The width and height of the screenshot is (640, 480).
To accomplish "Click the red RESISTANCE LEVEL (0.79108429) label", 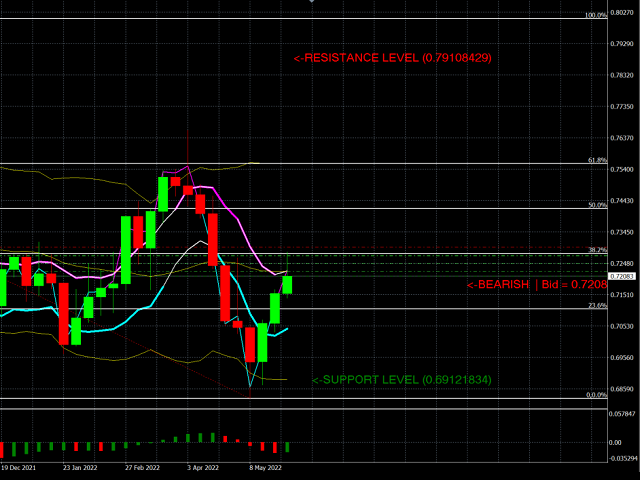I will [x=392, y=58].
